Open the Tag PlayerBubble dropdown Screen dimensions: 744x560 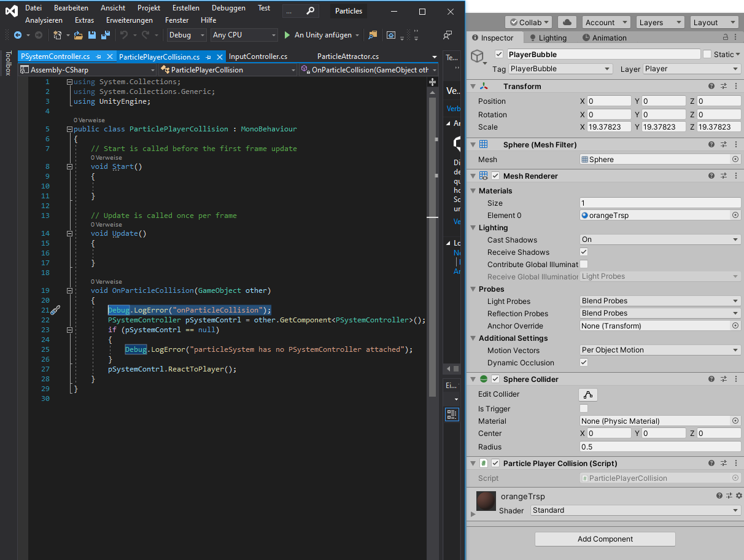point(560,69)
